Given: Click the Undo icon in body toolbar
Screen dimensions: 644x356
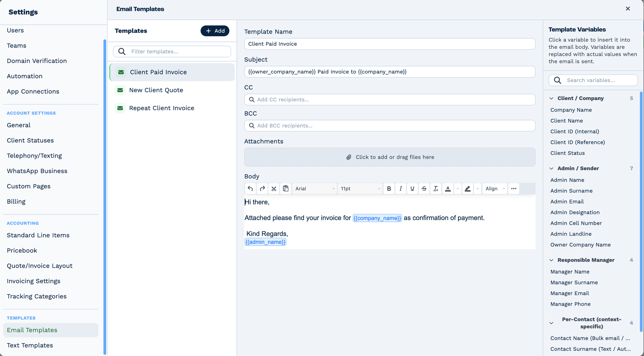Looking at the screenshot, I should (x=250, y=189).
